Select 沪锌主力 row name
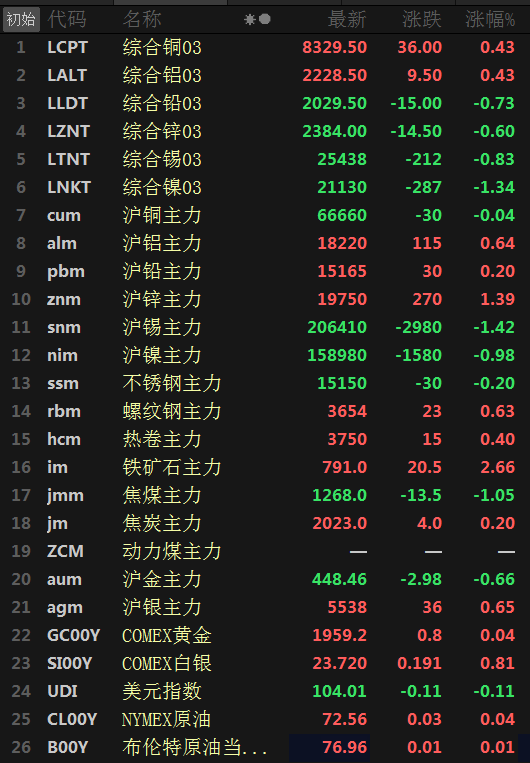The image size is (530, 763). tap(162, 299)
